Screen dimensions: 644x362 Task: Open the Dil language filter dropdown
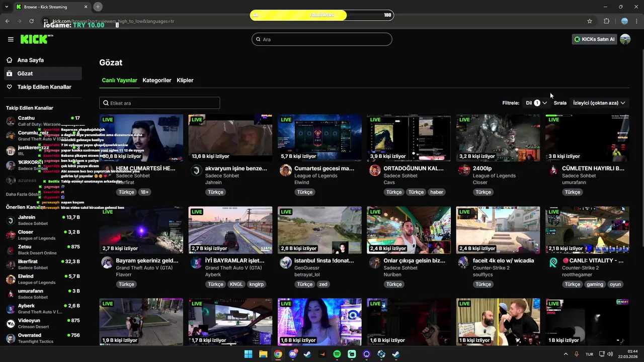pyautogui.click(x=536, y=103)
